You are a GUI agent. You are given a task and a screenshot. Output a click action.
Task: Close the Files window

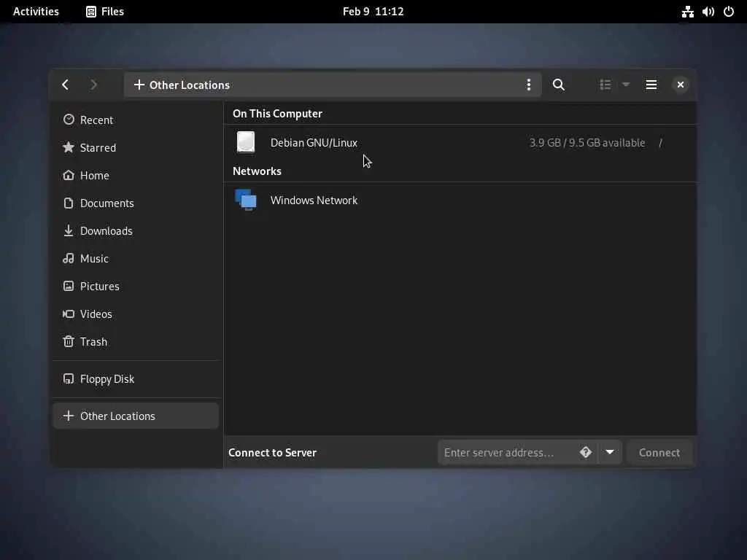point(681,85)
